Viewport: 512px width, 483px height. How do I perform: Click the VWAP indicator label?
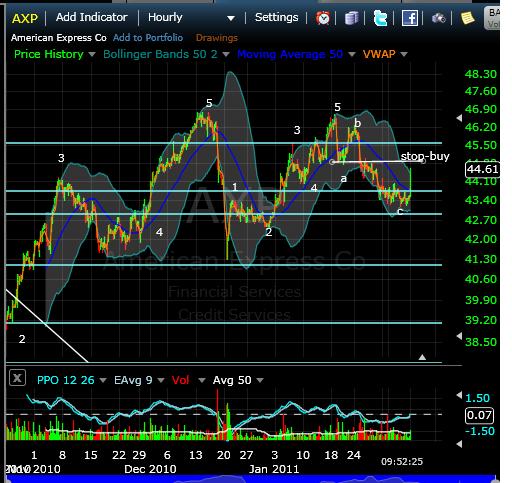click(x=379, y=54)
